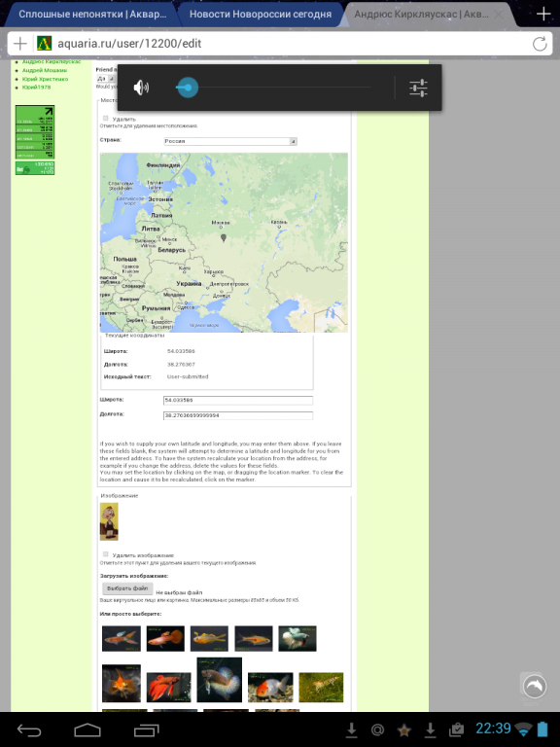Pick the shrimp avatar on yellow-green background
Image resolution: width=560 pixels, height=747 pixels.
pos(321,687)
